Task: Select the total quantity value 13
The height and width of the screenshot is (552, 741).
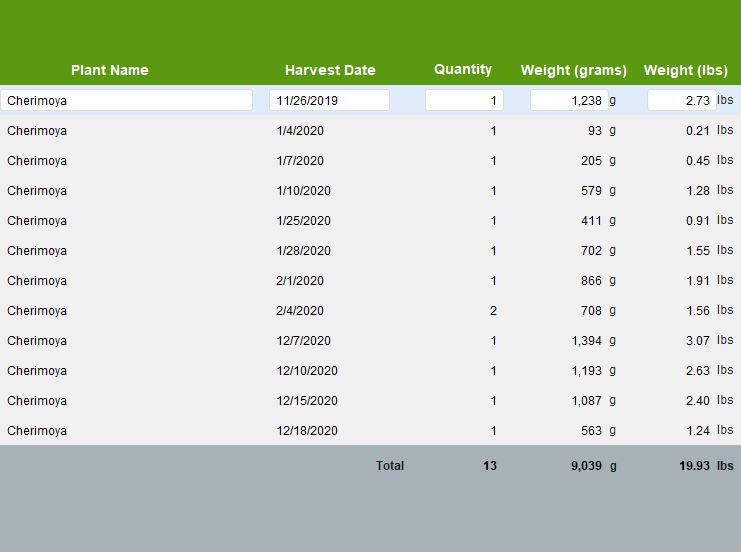Action: pyautogui.click(x=490, y=466)
